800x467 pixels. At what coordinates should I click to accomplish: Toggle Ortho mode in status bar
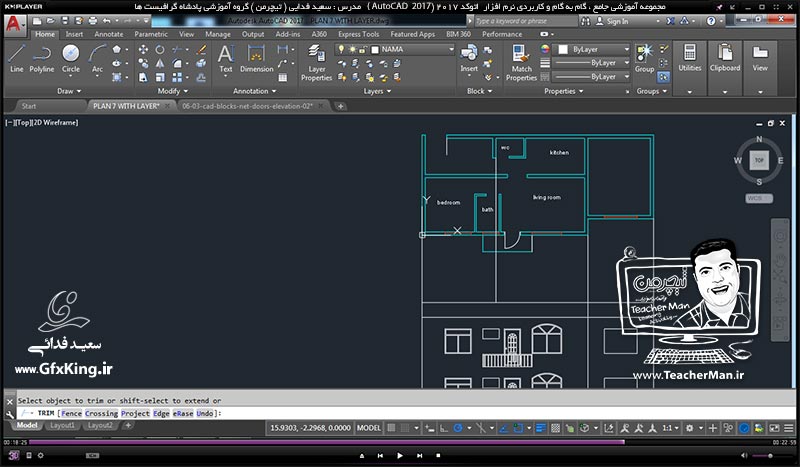coord(444,428)
